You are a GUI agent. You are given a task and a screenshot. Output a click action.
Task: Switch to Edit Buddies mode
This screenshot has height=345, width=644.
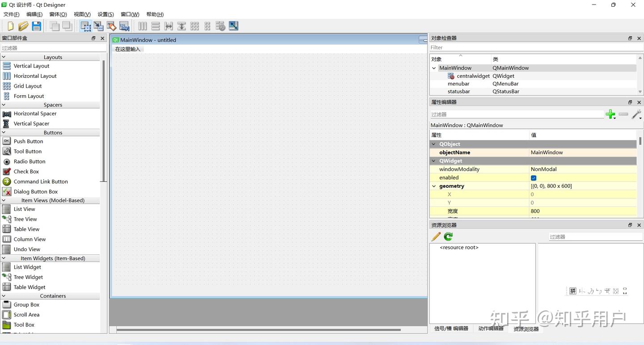111,26
